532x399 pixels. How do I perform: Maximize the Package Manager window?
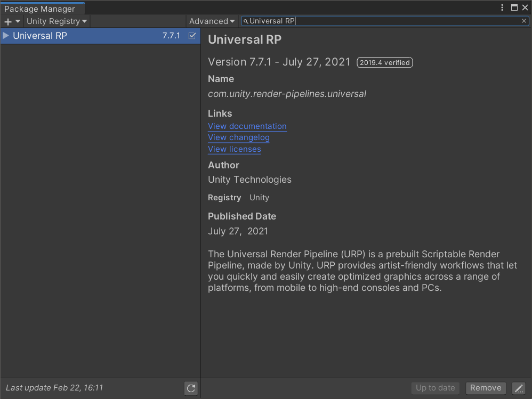pos(514,7)
